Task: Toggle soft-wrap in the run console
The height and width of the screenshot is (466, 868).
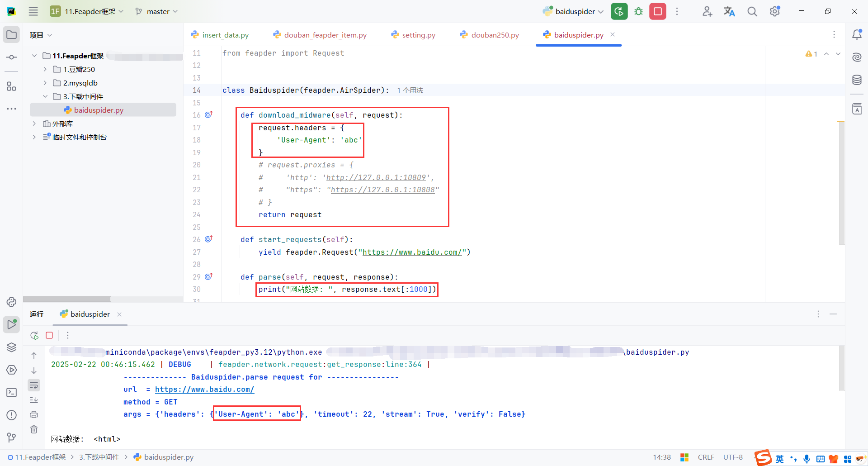Action: (34, 385)
